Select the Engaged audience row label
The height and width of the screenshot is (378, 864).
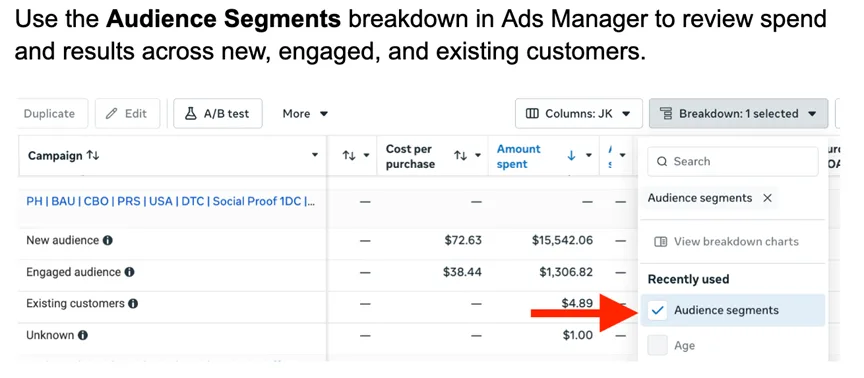(x=73, y=272)
